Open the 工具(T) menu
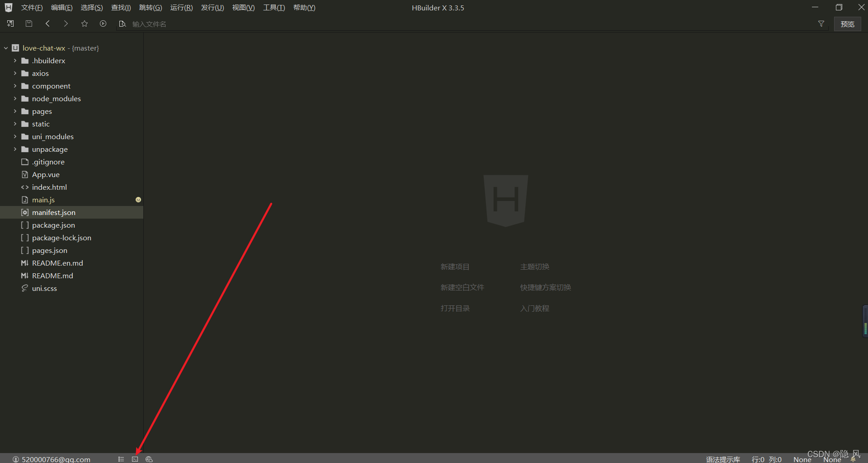This screenshot has height=463, width=868. pyautogui.click(x=274, y=8)
